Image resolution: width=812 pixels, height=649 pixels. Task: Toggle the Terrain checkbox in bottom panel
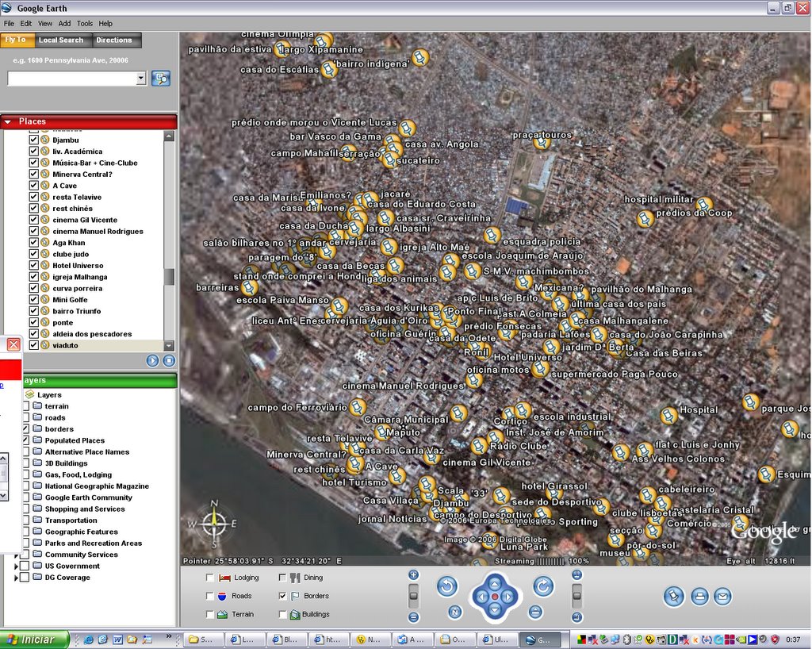click(x=209, y=614)
